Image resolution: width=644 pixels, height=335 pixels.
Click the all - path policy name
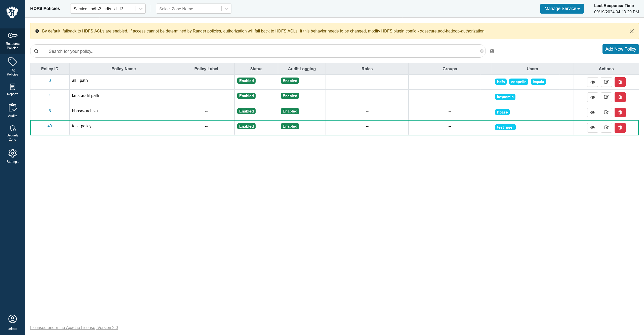click(x=80, y=81)
